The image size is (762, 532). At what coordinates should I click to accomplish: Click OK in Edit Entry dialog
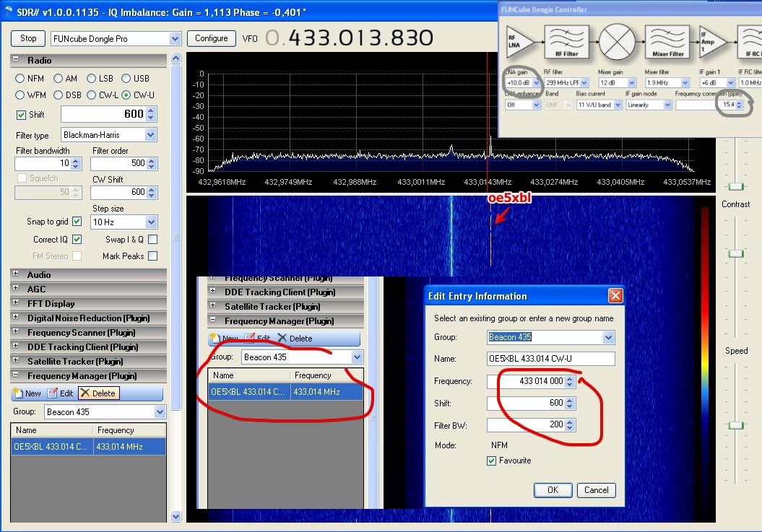point(553,489)
